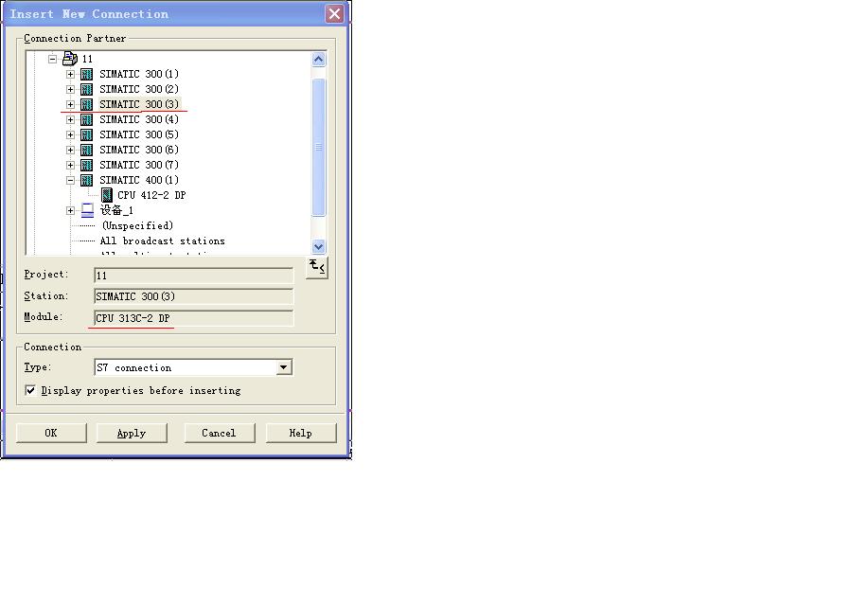Click the tree scrollbar down arrow
Image resolution: width=868 pixels, height=606 pixels.
pyautogui.click(x=318, y=246)
